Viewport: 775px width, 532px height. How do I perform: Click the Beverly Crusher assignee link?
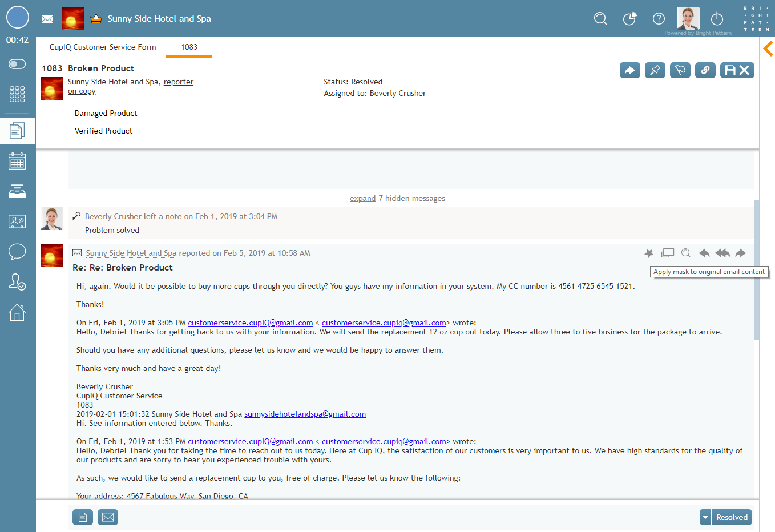(397, 94)
